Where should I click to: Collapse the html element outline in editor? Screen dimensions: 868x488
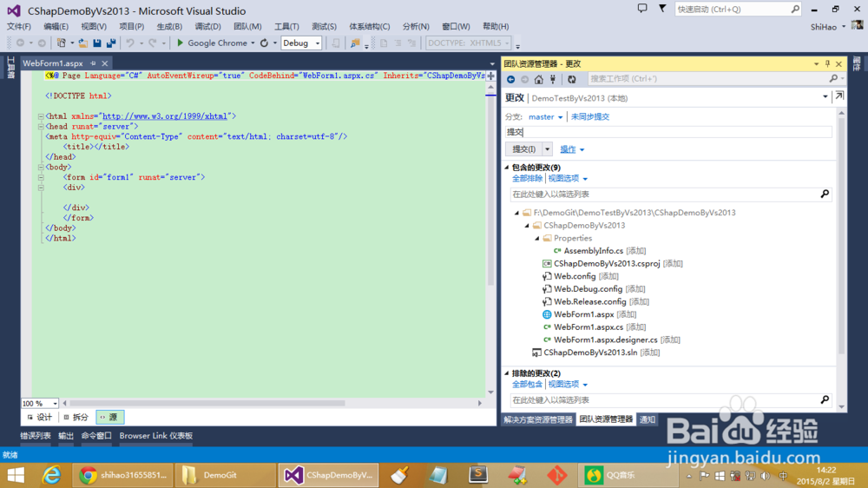(41, 116)
